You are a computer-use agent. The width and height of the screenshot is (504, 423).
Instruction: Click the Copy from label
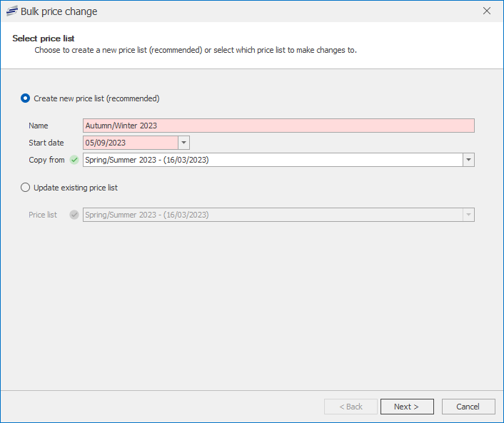coord(46,160)
